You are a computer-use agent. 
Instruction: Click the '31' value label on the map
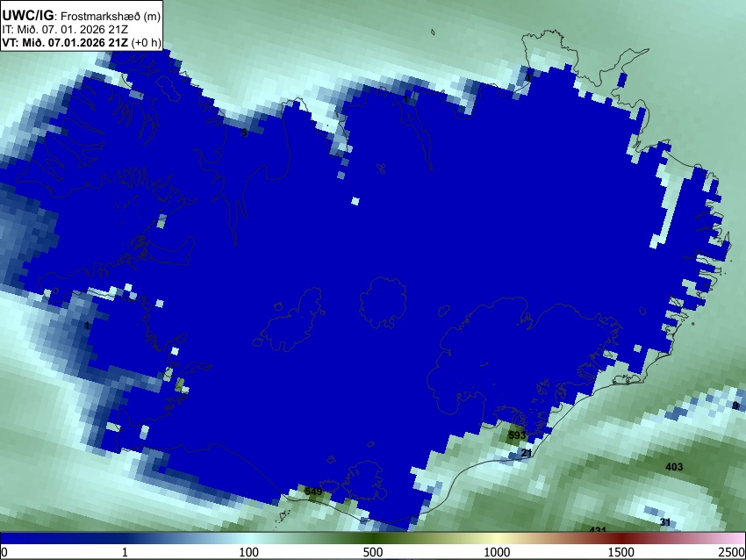[665, 522]
